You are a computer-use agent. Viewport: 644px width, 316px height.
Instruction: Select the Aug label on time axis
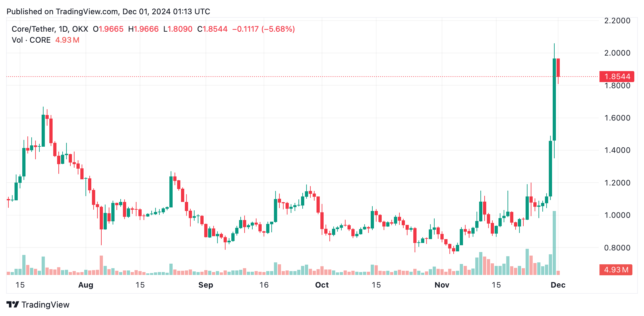pos(86,285)
